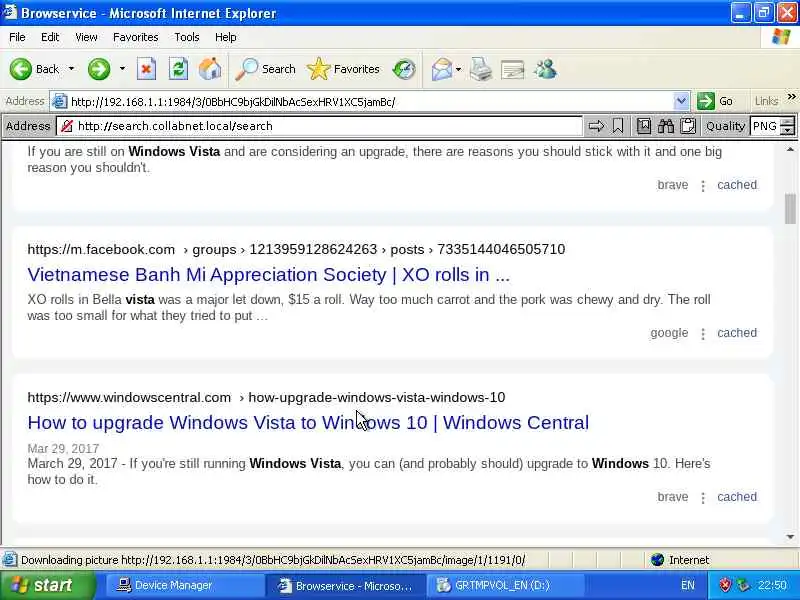Click the google engine label
This screenshot has width=800, height=600.
coord(669,333)
